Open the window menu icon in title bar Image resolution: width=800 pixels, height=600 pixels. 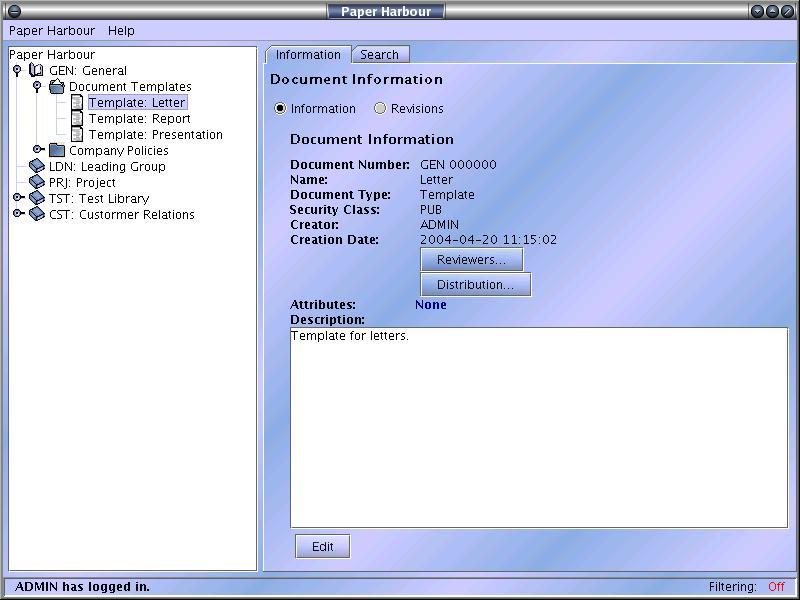14,11
